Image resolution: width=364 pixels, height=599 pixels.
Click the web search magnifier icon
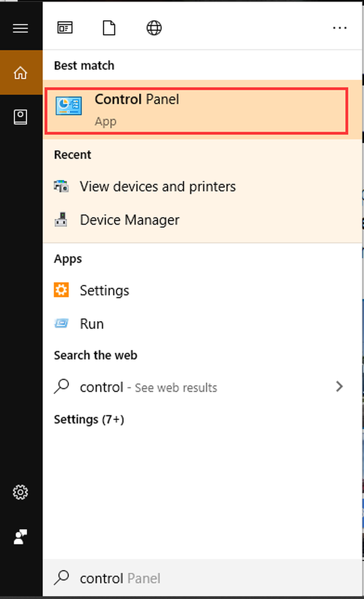point(62,387)
